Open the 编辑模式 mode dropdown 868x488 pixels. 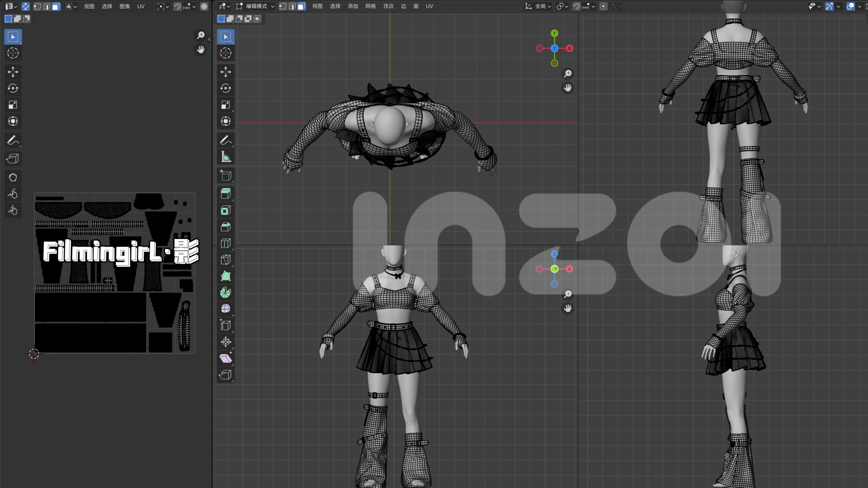click(x=255, y=6)
